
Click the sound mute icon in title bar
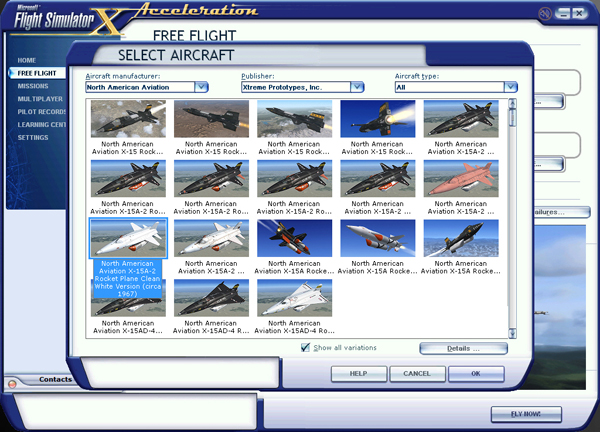544,14
